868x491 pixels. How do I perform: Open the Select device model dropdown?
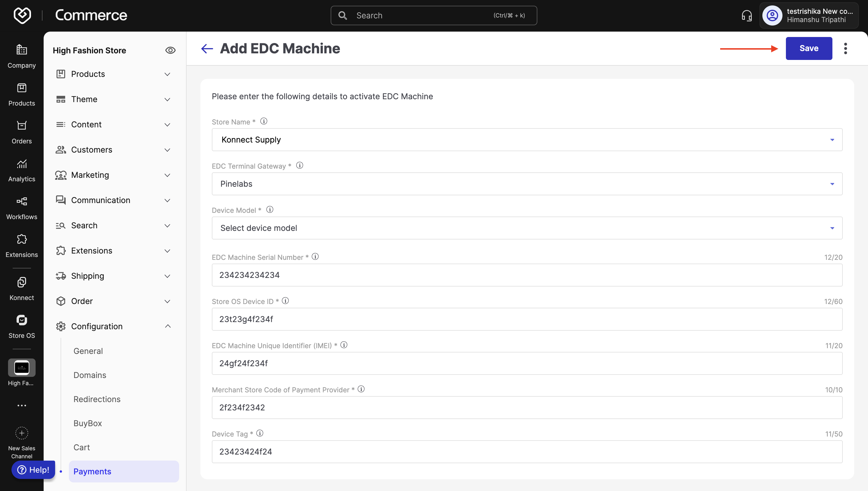point(527,228)
